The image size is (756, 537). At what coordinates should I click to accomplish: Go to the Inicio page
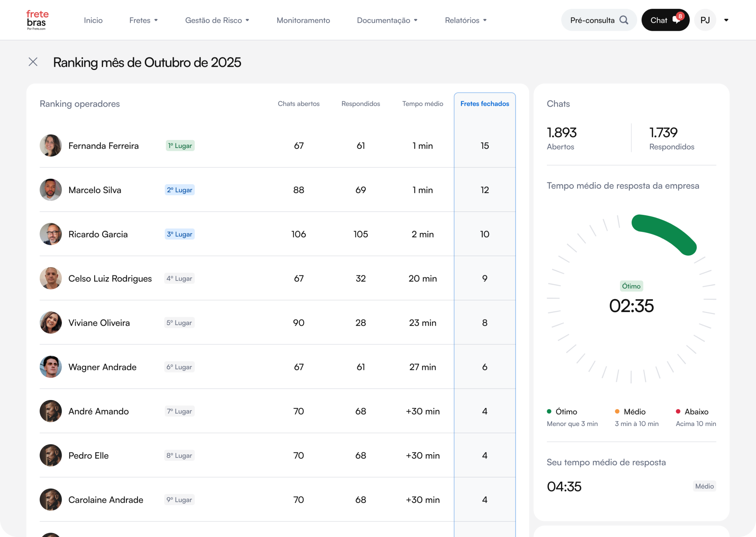pyautogui.click(x=93, y=20)
